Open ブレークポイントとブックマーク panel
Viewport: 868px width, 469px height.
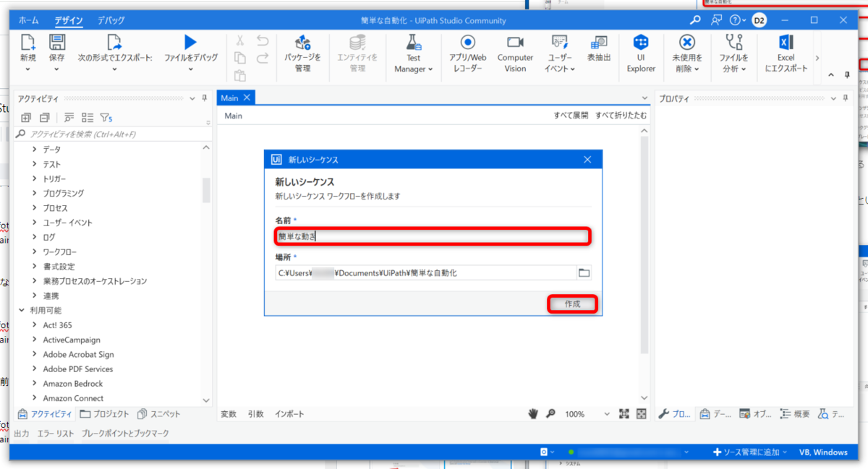point(125,434)
